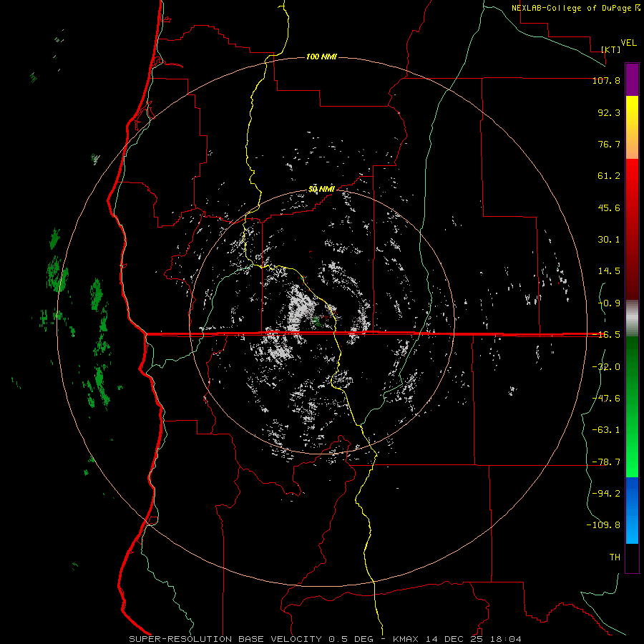The image size is (644, 644).
Task: Click the 0.5 DEG elevation text
Action: point(351,639)
